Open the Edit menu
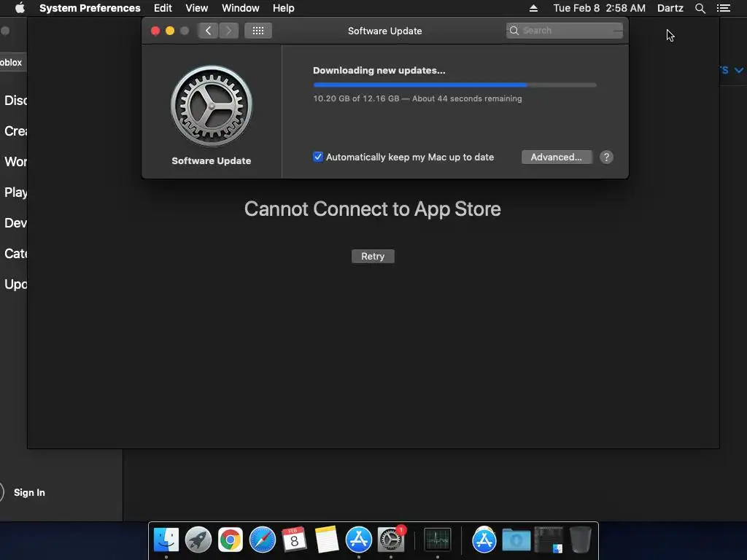The width and height of the screenshot is (747, 560). pyautogui.click(x=163, y=8)
